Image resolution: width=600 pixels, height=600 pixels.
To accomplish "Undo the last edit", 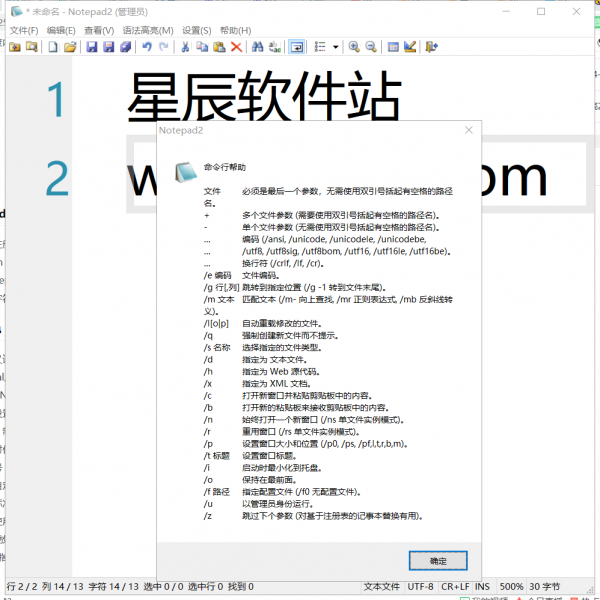I will point(147,47).
